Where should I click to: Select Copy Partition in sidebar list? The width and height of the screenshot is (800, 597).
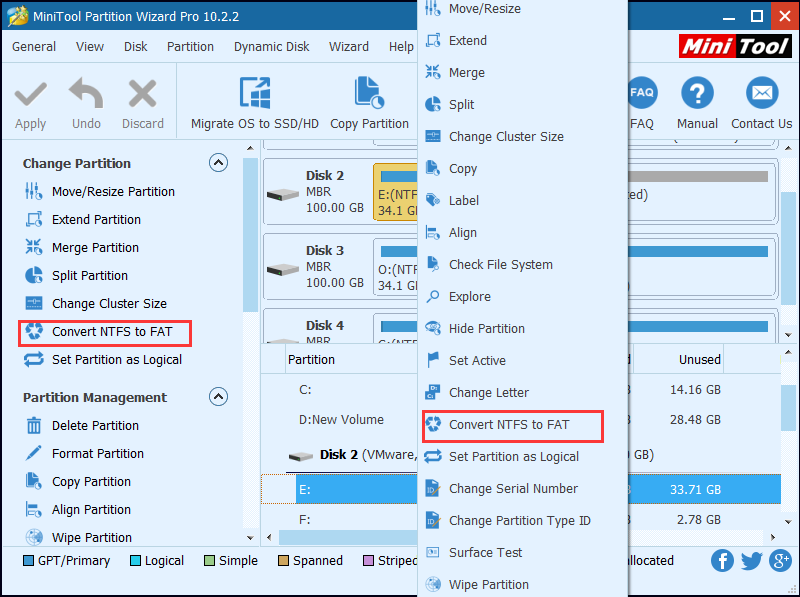pyautogui.click(x=78, y=482)
